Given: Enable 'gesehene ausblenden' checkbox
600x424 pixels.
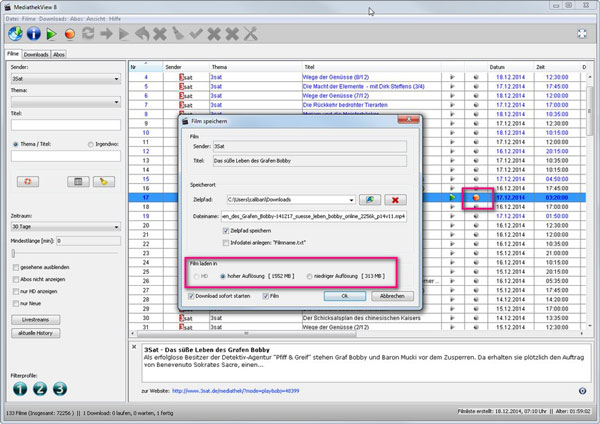Looking at the screenshot, I should 16,267.
